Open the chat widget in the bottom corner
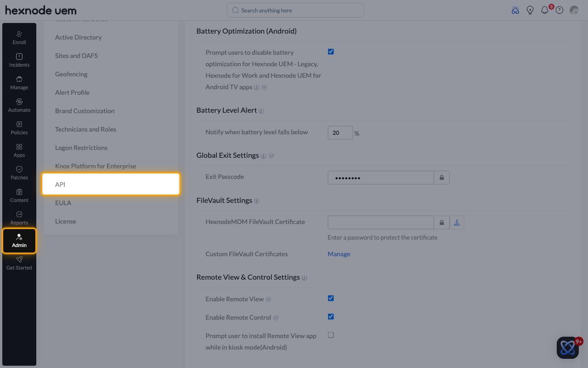Screen dimensions: 588x368 pyautogui.click(x=568, y=348)
